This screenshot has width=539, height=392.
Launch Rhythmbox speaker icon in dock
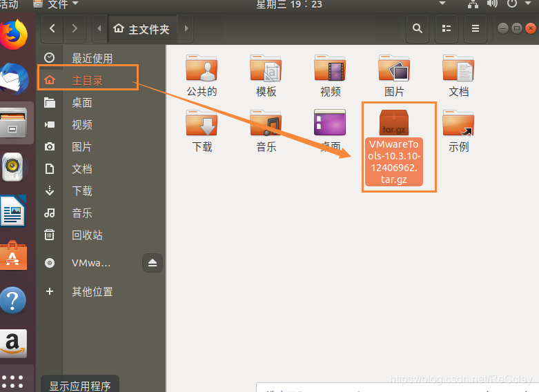coord(13,167)
